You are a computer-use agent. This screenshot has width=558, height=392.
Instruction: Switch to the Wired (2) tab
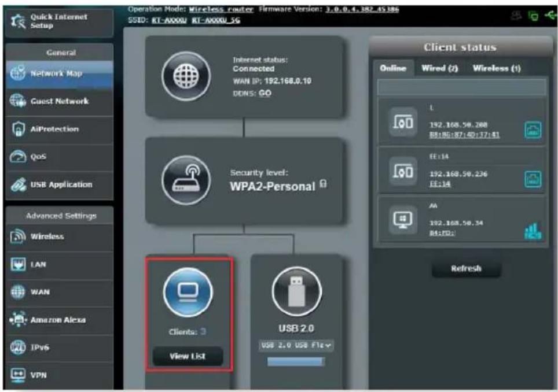(440, 68)
